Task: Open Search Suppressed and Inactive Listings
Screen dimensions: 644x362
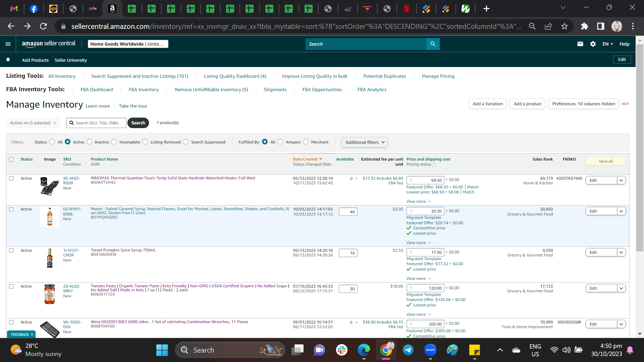Action: point(140,76)
